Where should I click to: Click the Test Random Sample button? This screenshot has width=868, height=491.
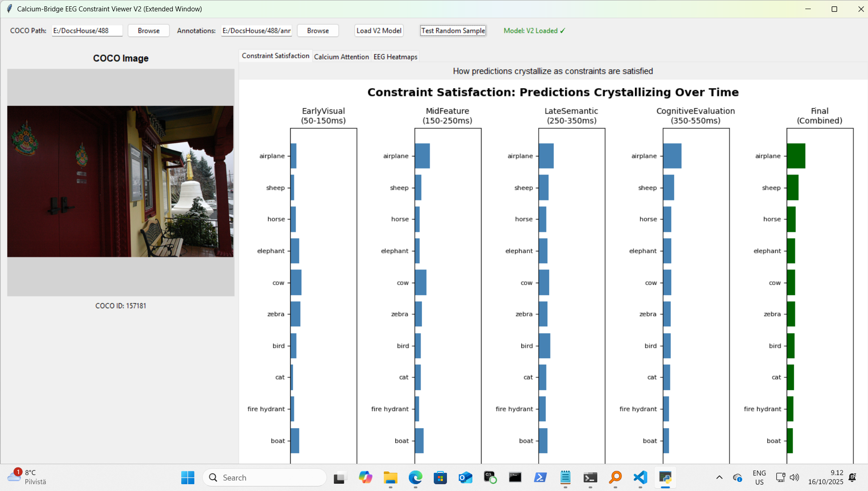tap(453, 31)
